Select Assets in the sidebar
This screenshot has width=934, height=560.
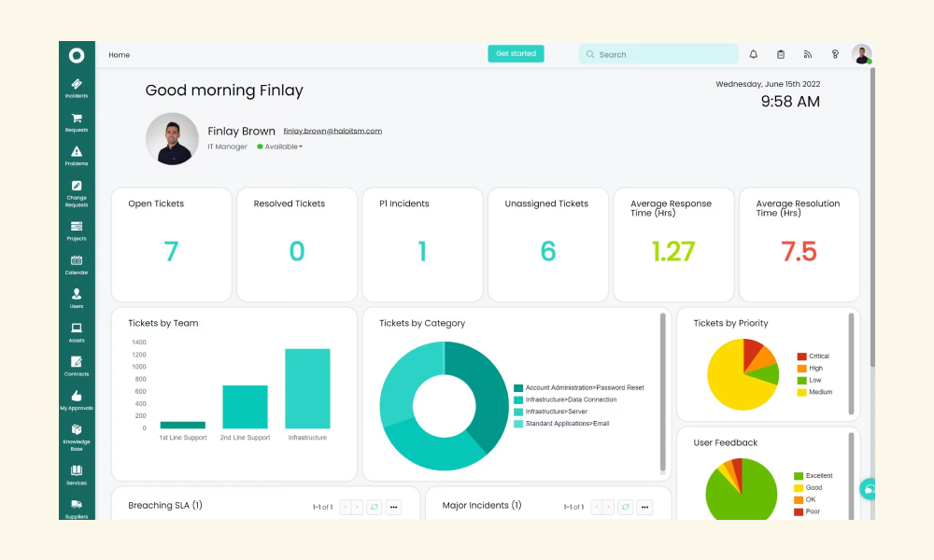pos(77,332)
